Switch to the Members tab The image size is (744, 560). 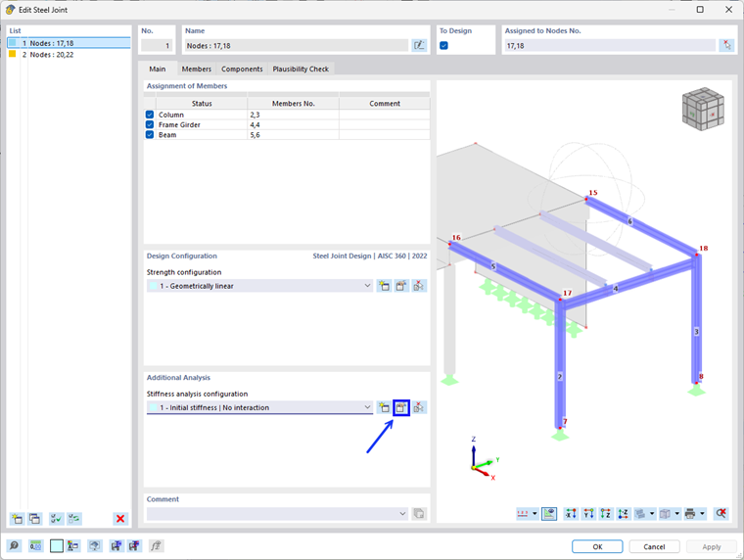pos(197,69)
